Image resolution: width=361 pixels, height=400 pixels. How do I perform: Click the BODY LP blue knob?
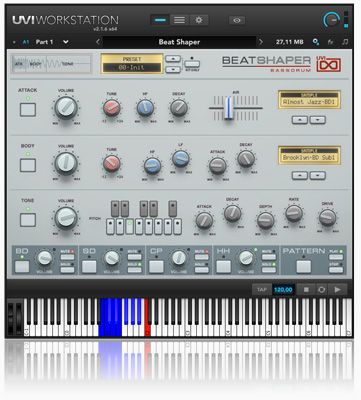pyautogui.click(x=180, y=158)
